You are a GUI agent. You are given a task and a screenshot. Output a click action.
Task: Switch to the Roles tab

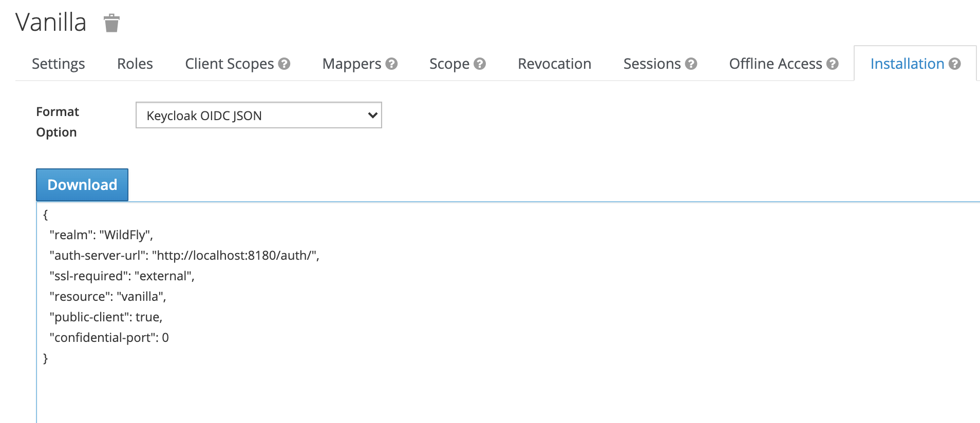click(135, 64)
